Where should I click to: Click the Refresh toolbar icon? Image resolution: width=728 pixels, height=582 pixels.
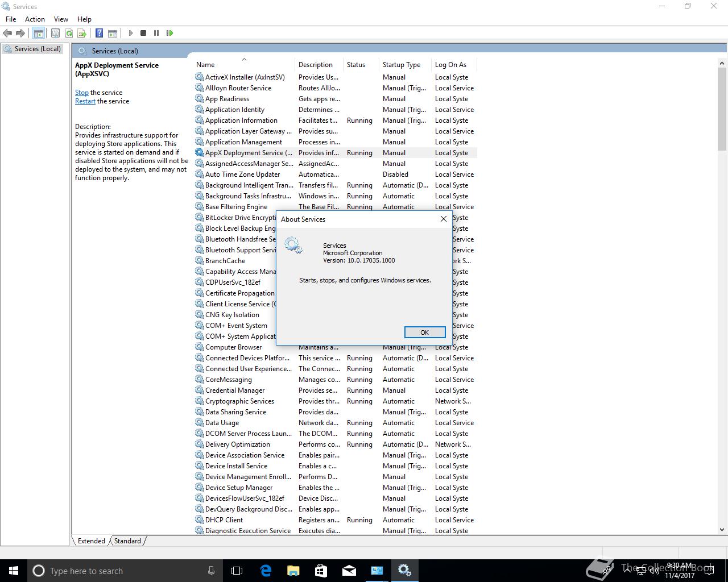point(69,33)
